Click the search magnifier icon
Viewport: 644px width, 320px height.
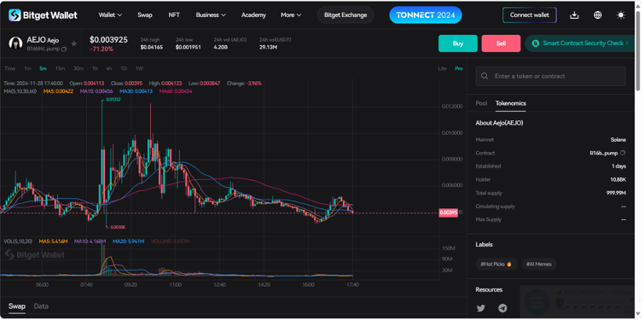484,76
